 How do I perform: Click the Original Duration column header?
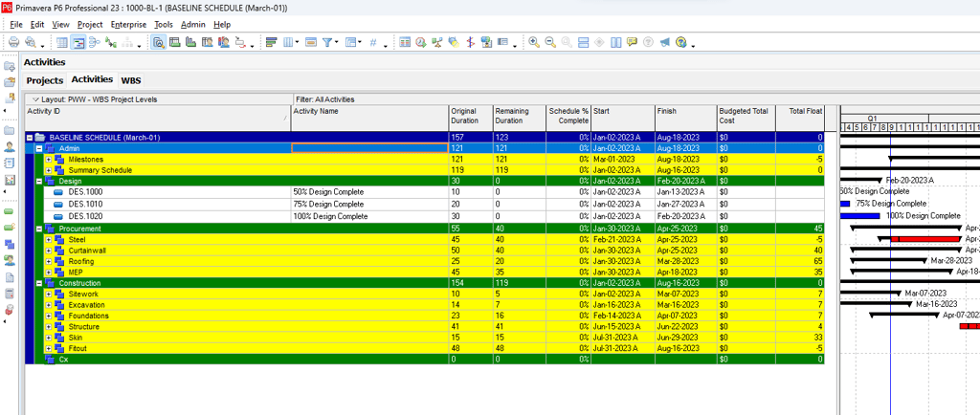pyautogui.click(x=471, y=118)
